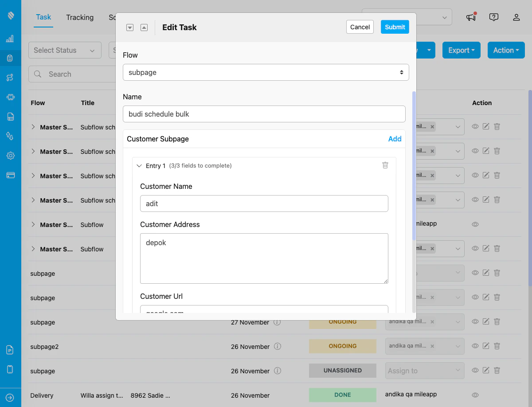Remove andika assignee in subpage2 row

(x=432, y=346)
